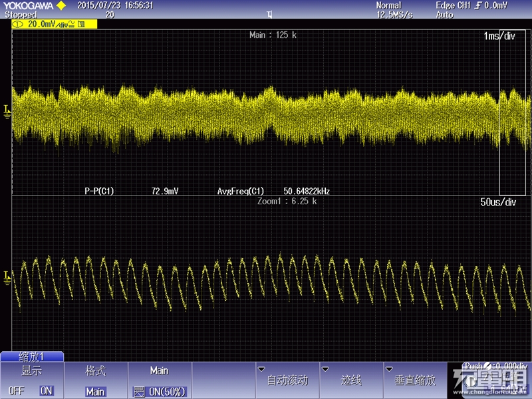This screenshot has width=532, height=399.
Task: Expand the 迹线 trace menu
Action: tap(351, 380)
